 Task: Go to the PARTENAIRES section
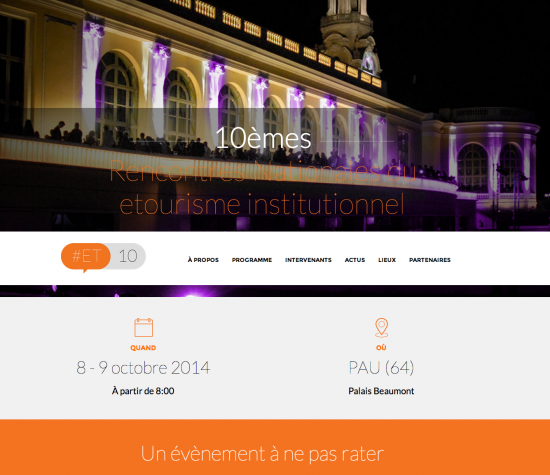point(430,260)
